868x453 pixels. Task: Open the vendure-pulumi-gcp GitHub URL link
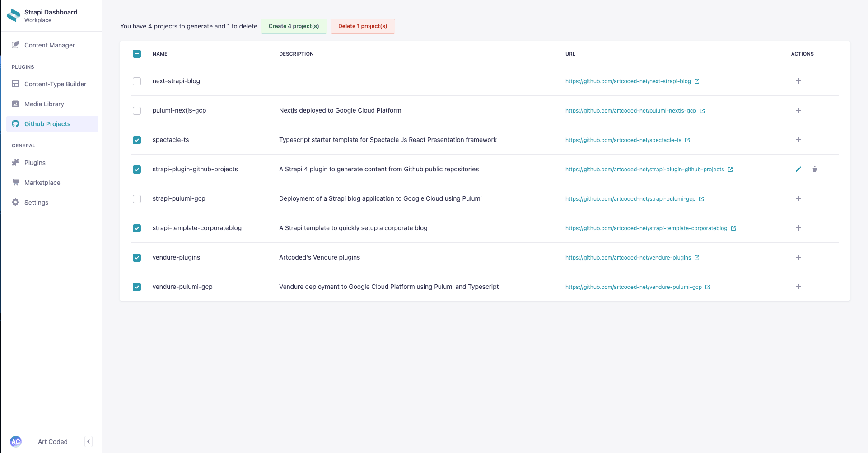click(634, 287)
